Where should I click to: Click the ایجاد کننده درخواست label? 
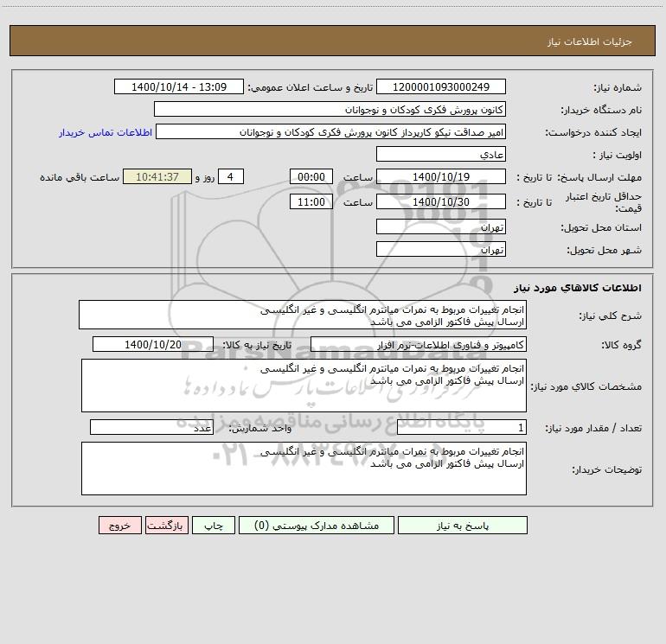[593, 132]
